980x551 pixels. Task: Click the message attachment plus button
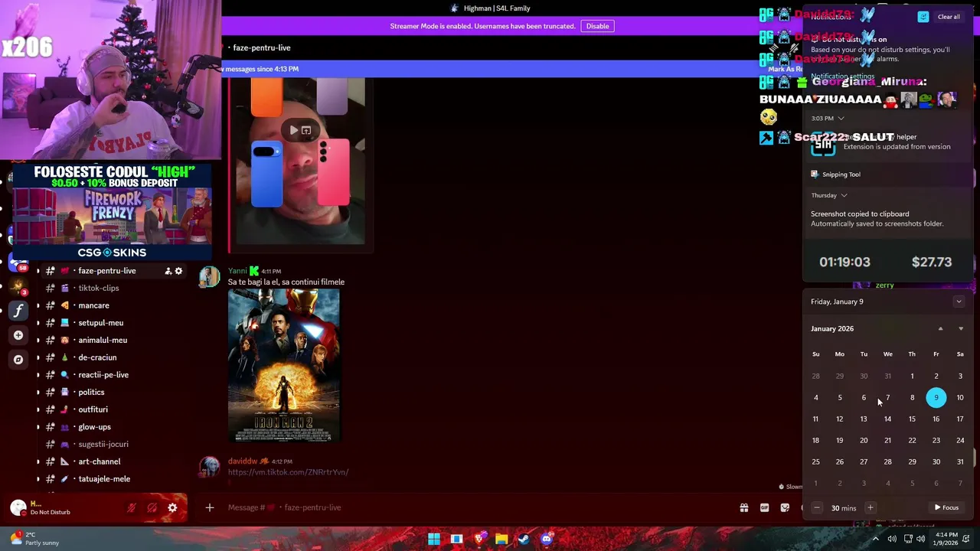[x=209, y=507]
